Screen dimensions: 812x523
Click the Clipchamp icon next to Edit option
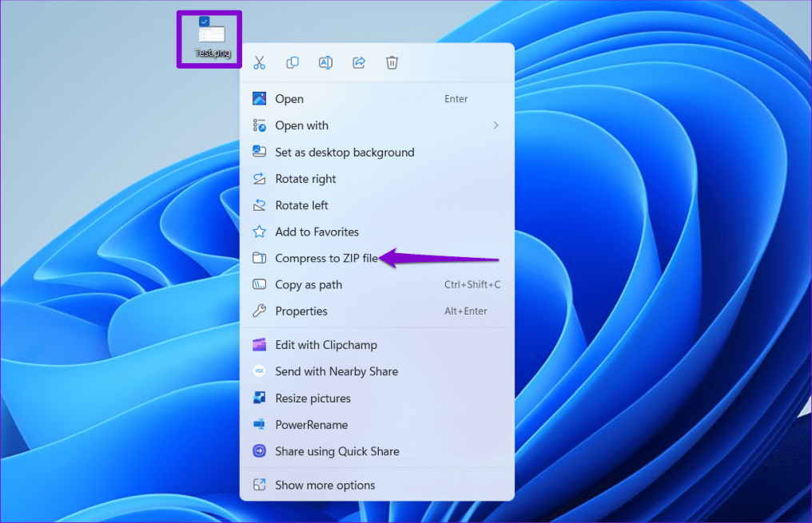point(260,345)
